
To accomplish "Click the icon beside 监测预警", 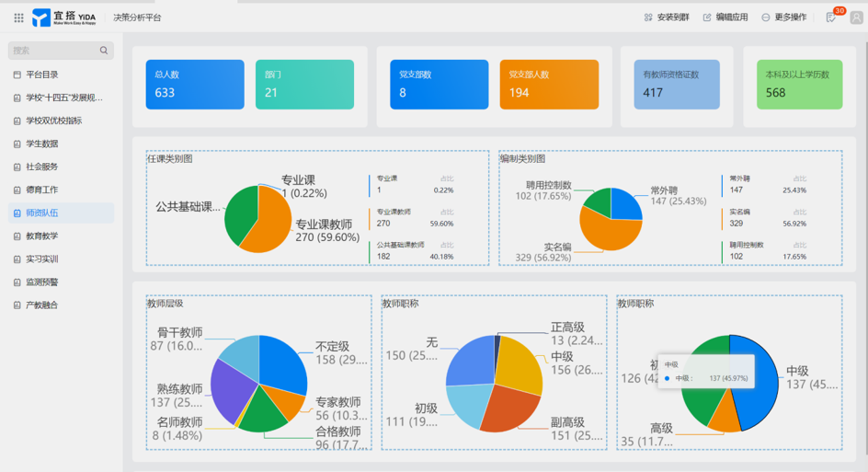I will [17, 282].
